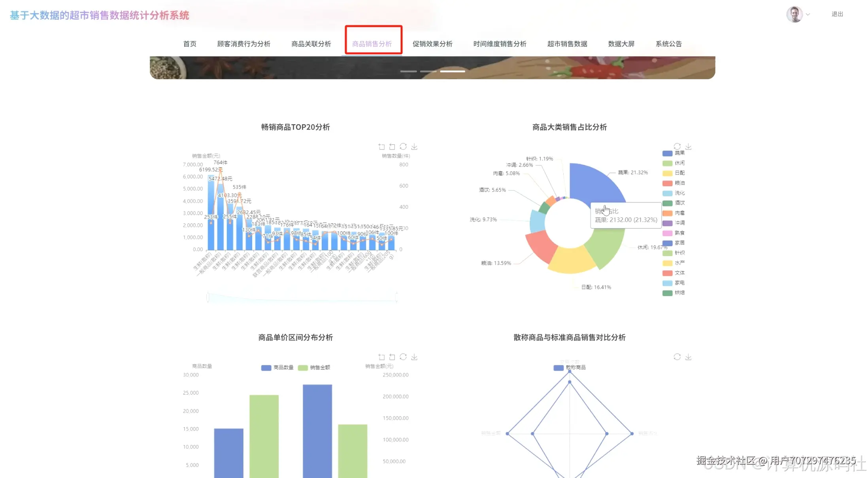Click area zoom icon on price range chart
The height and width of the screenshot is (478, 868).
click(x=381, y=357)
